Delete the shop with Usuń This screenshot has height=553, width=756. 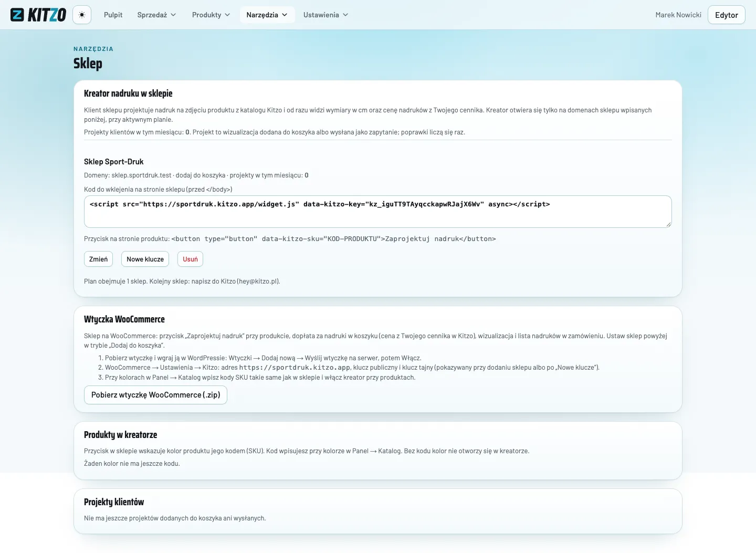tap(190, 259)
